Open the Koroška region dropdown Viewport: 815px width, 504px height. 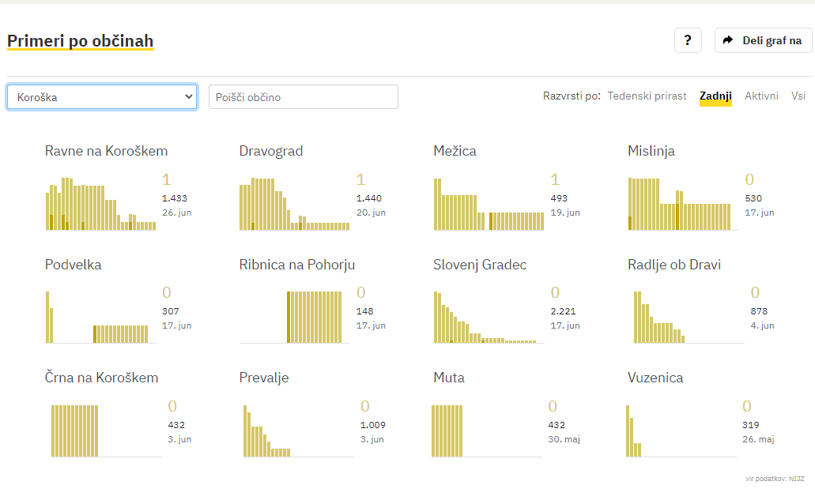coord(102,97)
